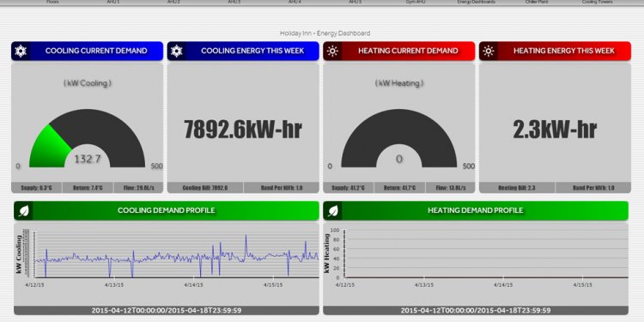The width and height of the screenshot is (644, 322).
Task: Click the 4/14/15 marker on cooling chart
Action: [x=193, y=284]
